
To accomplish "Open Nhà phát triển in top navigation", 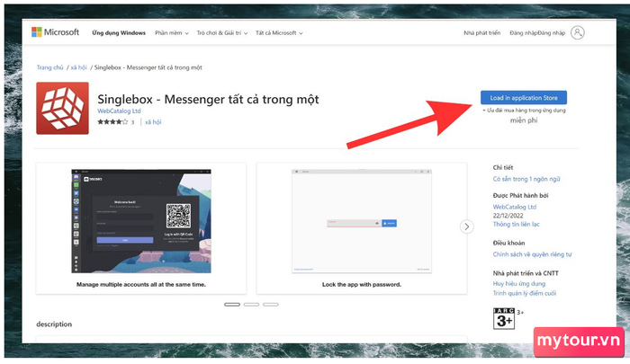I will (481, 33).
